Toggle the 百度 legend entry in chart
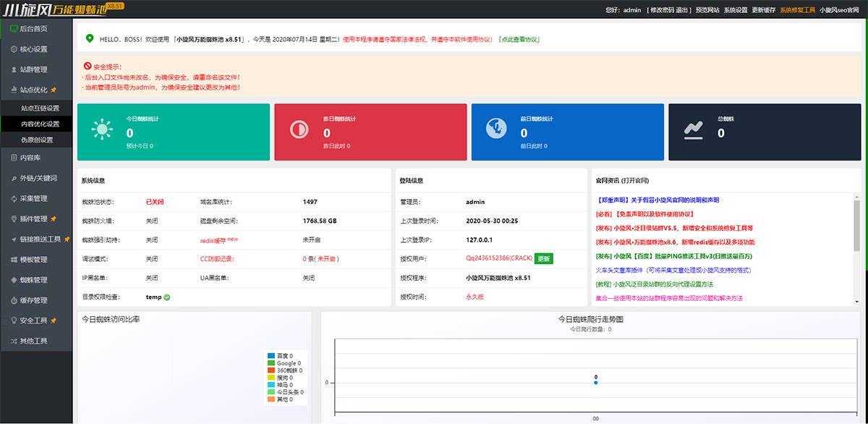Viewport: 868px width, 424px height. [x=284, y=356]
